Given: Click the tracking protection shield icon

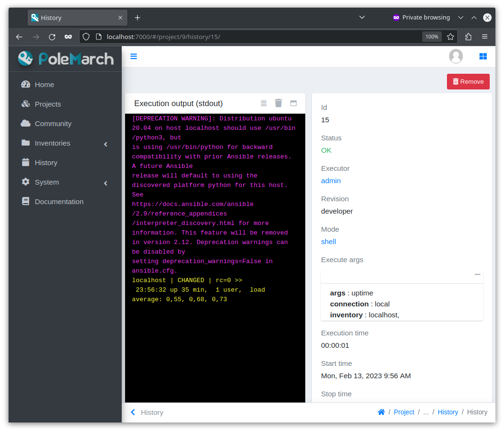Looking at the screenshot, I should pyautogui.click(x=86, y=37).
